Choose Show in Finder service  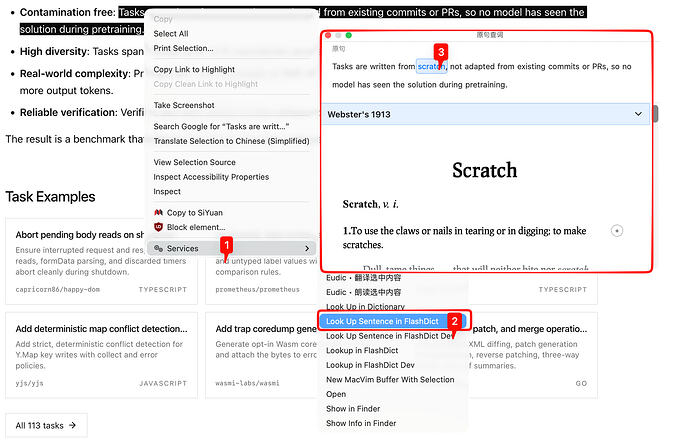pyautogui.click(x=353, y=408)
